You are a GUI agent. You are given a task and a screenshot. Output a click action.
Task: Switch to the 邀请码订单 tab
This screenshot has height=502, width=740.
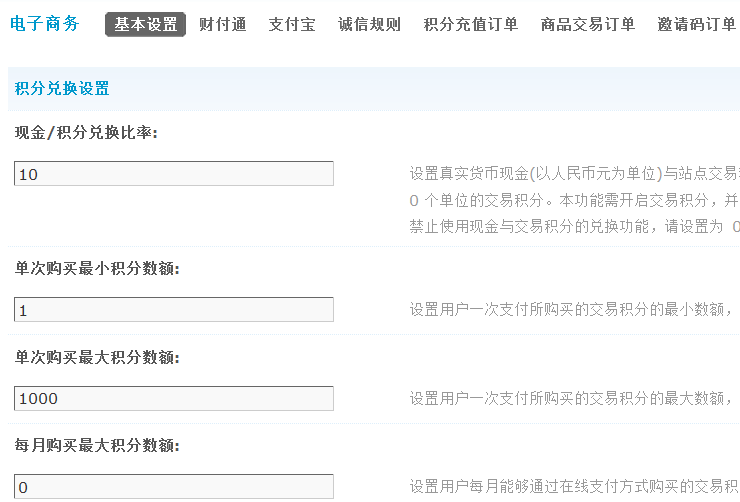click(697, 24)
